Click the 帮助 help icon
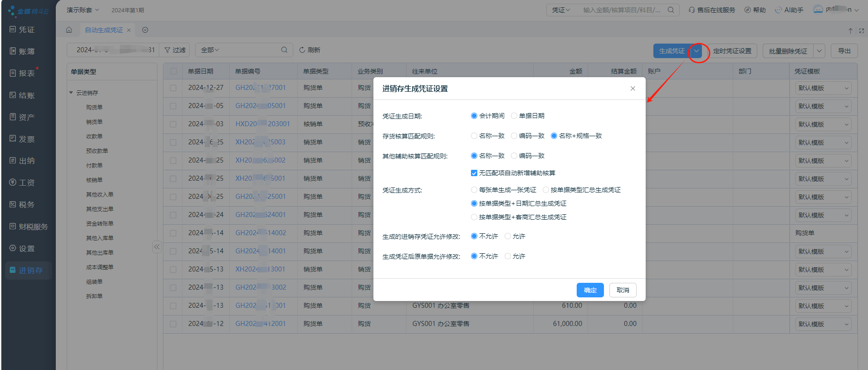The image size is (868, 370). tap(747, 10)
